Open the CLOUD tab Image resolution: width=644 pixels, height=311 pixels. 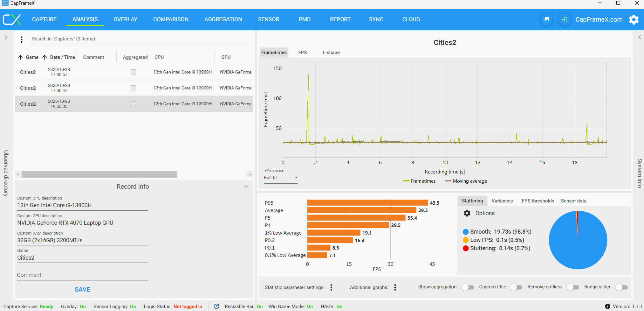coord(411,19)
